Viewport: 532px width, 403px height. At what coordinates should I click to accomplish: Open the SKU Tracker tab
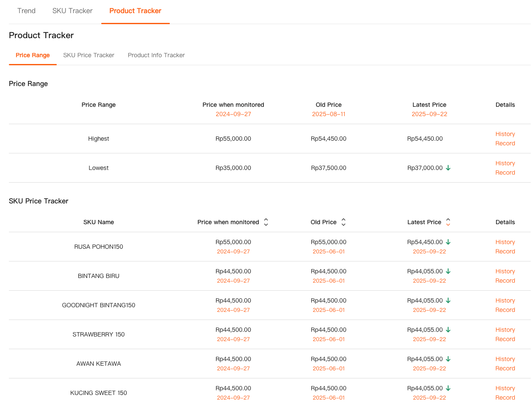point(72,11)
